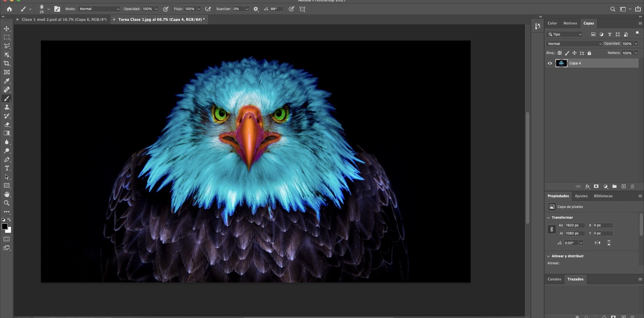Image resolution: width=644 pixels, height=318 pixels.
Task: Select the Type tool
Action: click(x=7, y=168)
